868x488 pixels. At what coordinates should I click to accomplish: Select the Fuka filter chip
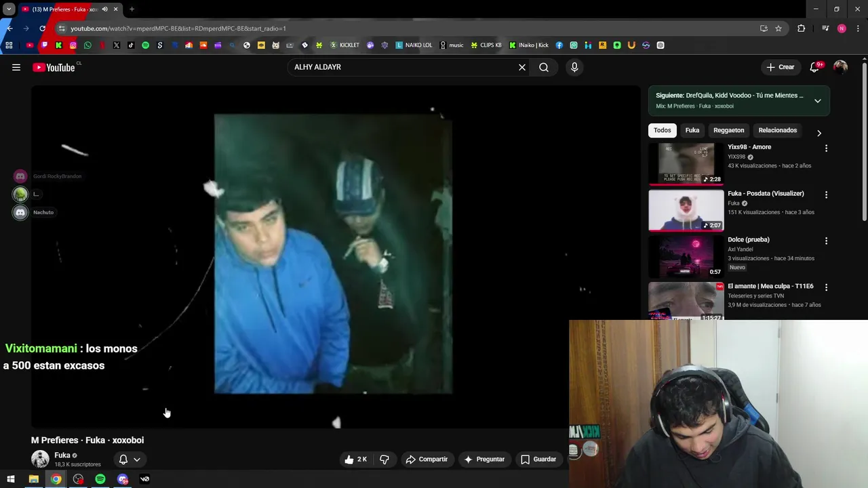click(692, 130)
